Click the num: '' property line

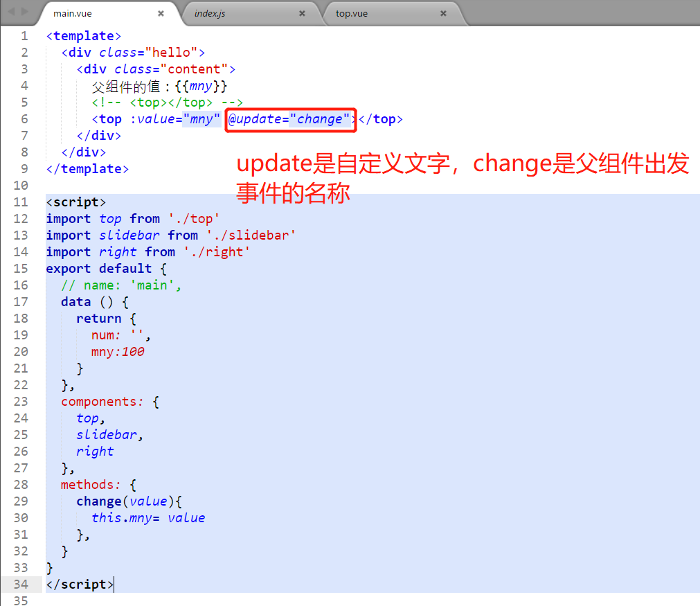[121, 335]
